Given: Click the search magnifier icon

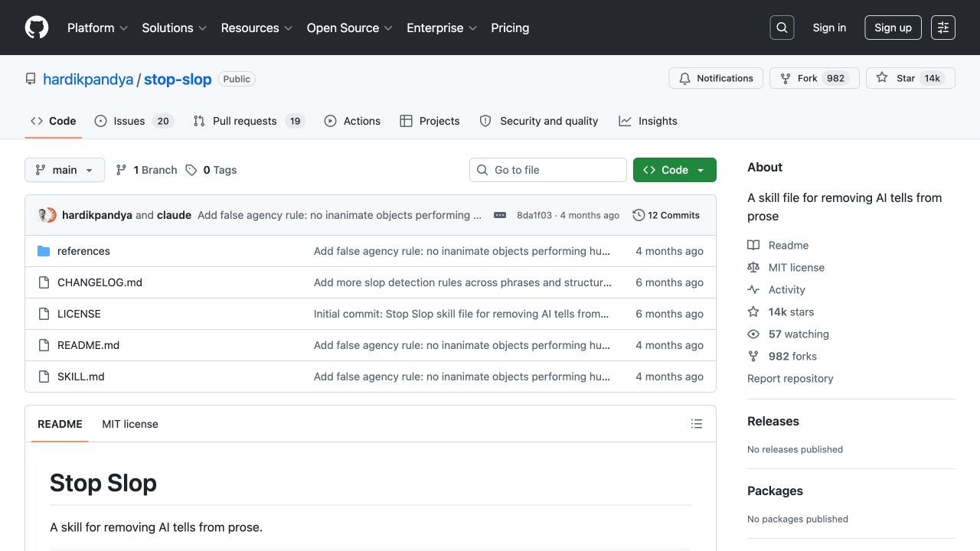Looking at the screenshot, I should point(782,28).
